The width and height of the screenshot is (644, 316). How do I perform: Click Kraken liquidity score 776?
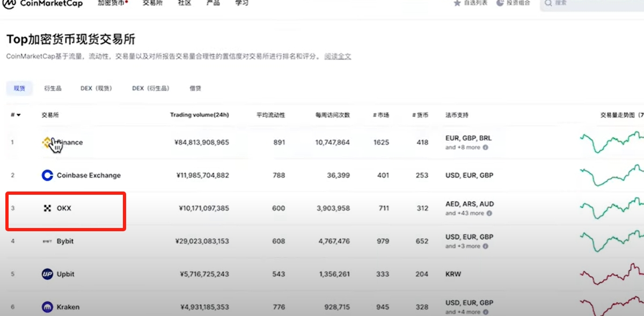pos(279,307)
